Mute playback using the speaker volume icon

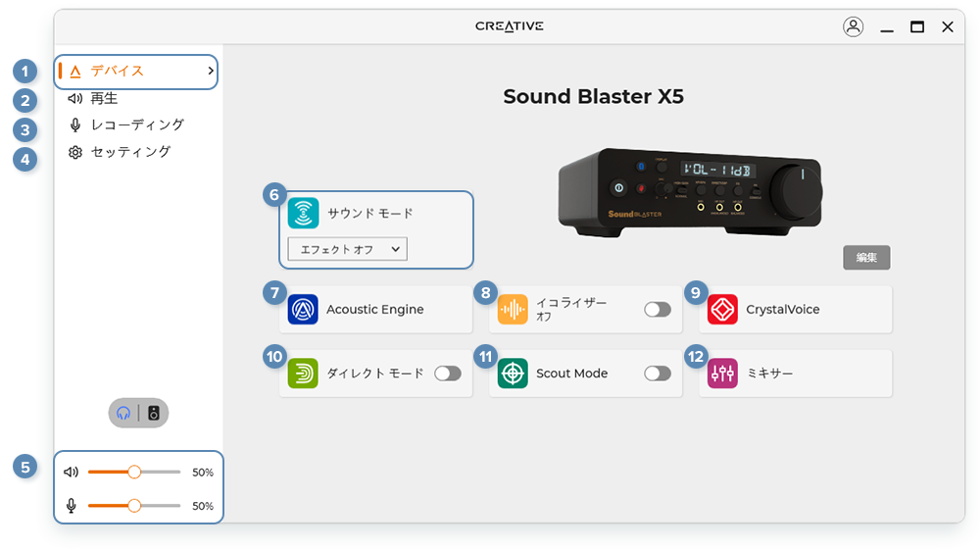coord(72,472)
